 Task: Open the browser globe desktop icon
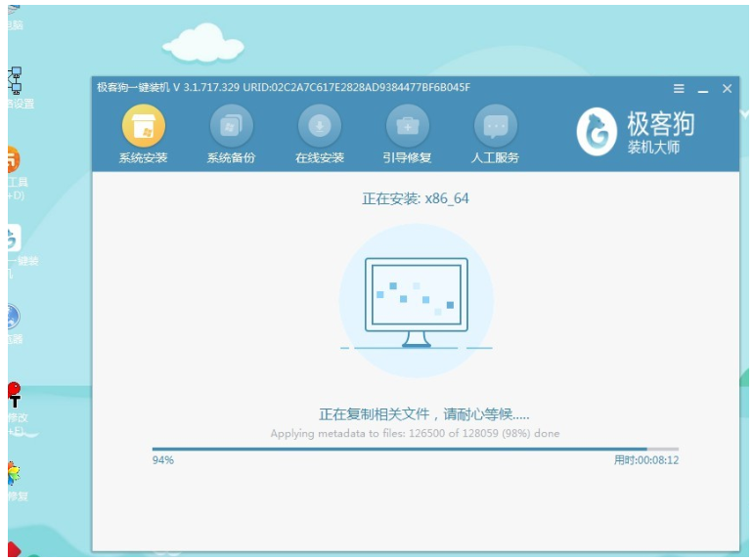pos(14,317)
